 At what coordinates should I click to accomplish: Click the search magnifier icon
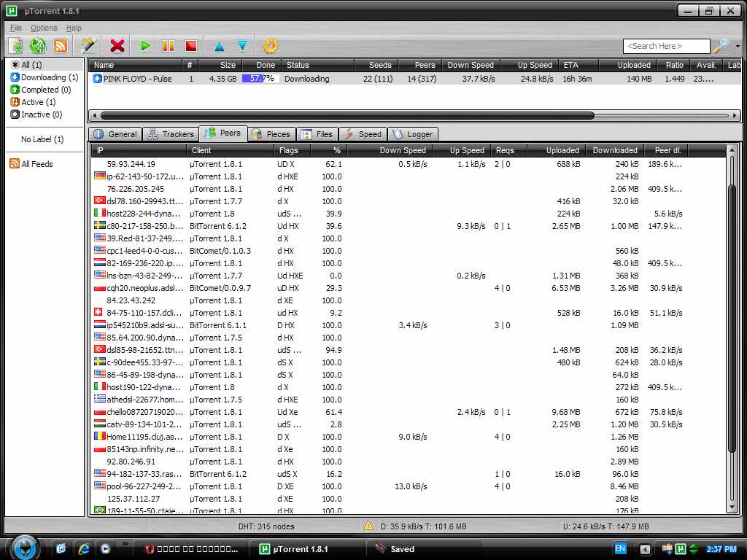(x=721, y=46)
